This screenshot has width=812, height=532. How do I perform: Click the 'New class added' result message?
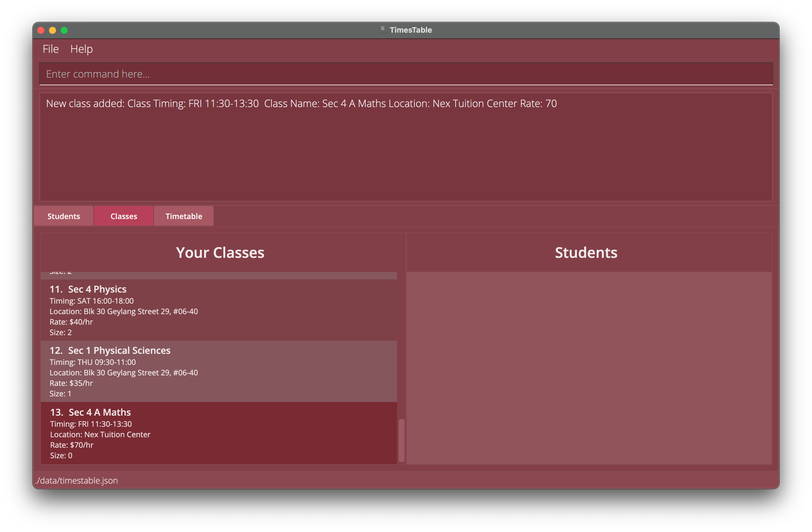301,104
